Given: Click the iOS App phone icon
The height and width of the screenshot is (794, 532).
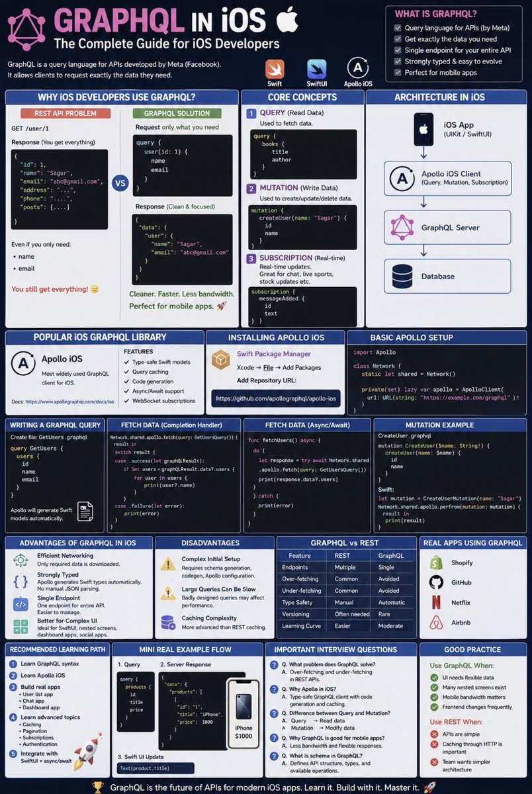Looking at the screenshot, I should (x=423, y=130).
